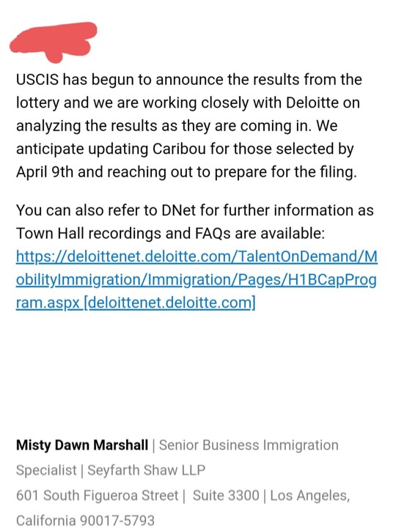Screen dimensions: 396x532
Task: Select the Town Hall recordings phrase
Action: [x=89, y=233]
